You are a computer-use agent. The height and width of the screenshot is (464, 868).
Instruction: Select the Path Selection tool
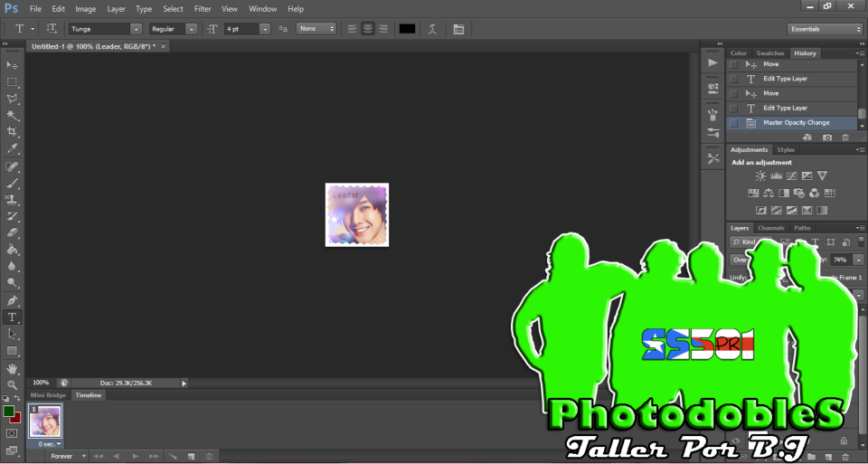[12, 334]
